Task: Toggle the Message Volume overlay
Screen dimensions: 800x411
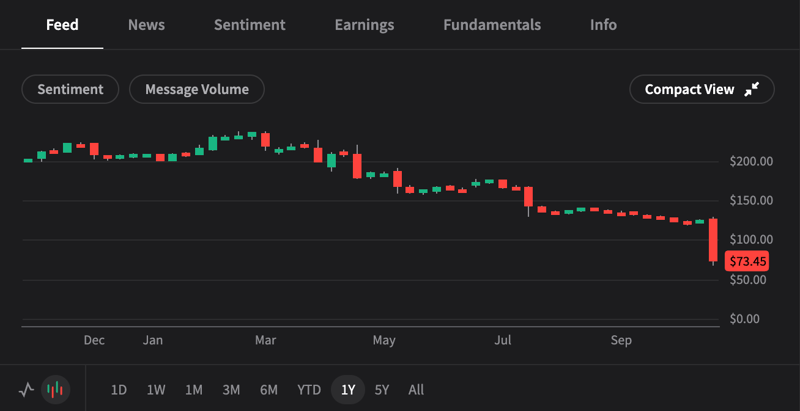Action: [x=197, y=89]
